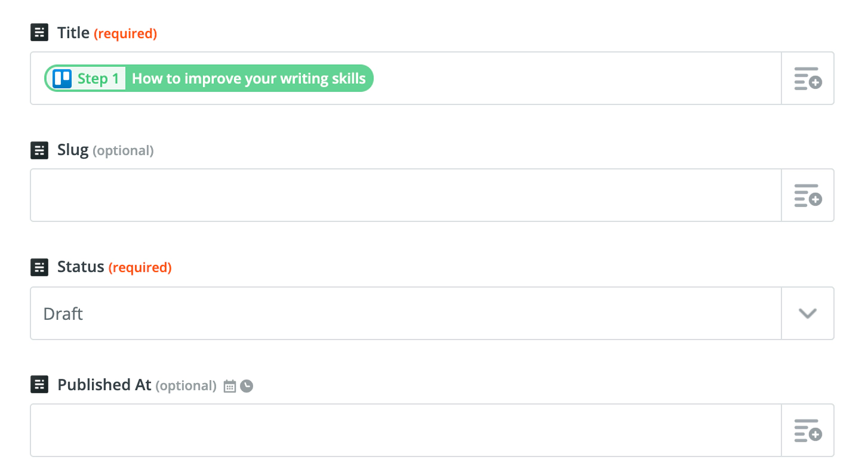Click the field type icon beside Status label

point(39,267)
